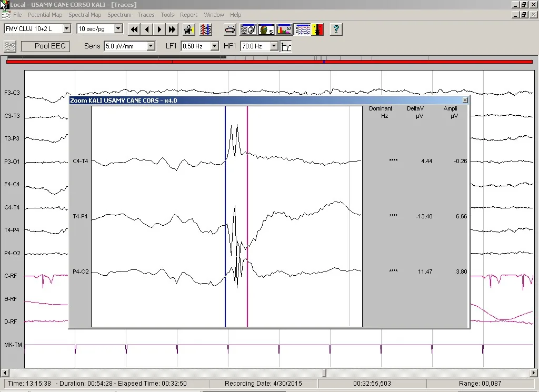Go to previous EEG page arrow

tap(147, 29)
